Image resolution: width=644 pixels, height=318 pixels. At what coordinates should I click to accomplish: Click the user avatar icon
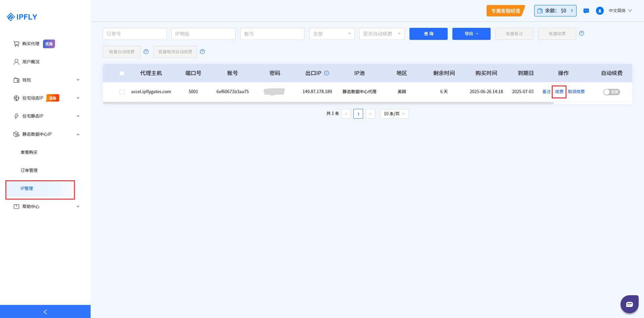(x=600, y=11)
